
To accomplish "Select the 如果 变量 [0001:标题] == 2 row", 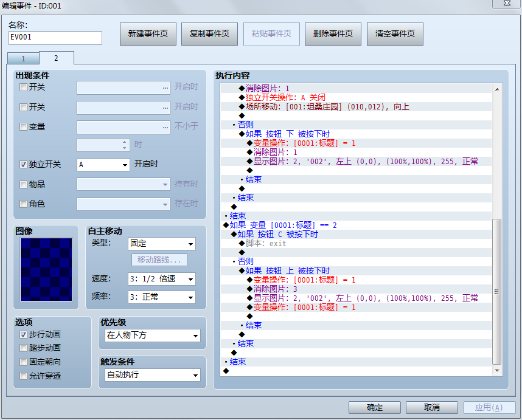I will tap(356, 225).
